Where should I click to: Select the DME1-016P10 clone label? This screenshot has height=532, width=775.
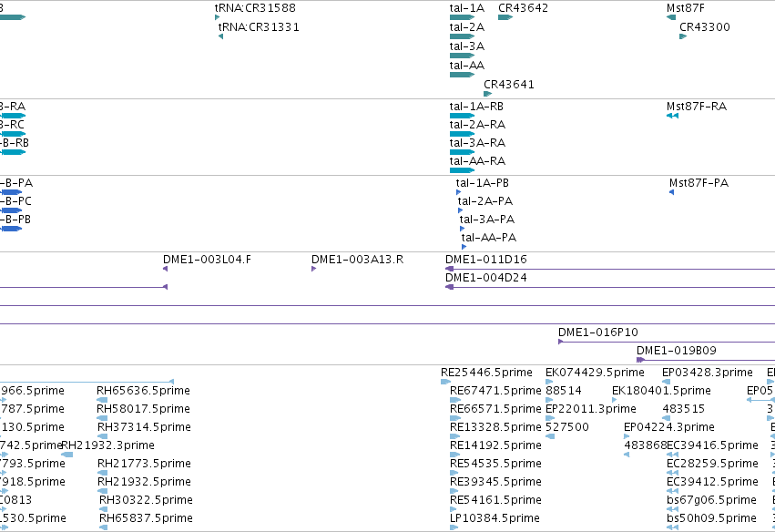click(x=598, y=332)
